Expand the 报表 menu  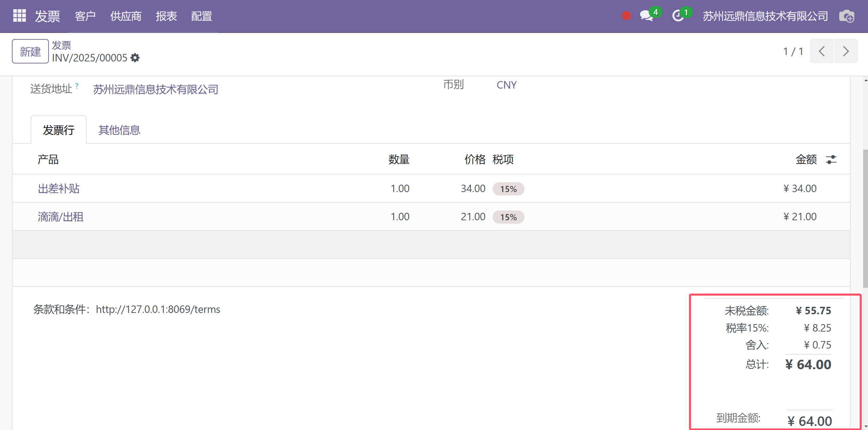tap(166, 16)
